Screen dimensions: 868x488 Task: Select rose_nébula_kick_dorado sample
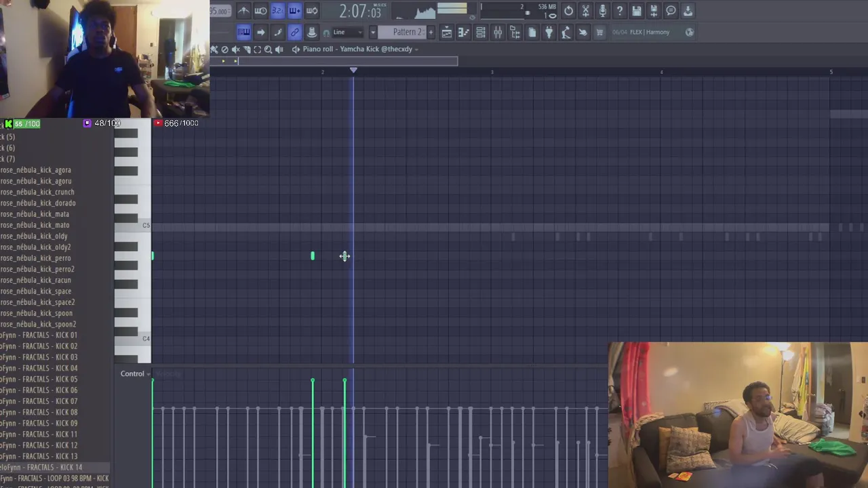point(38,203)
